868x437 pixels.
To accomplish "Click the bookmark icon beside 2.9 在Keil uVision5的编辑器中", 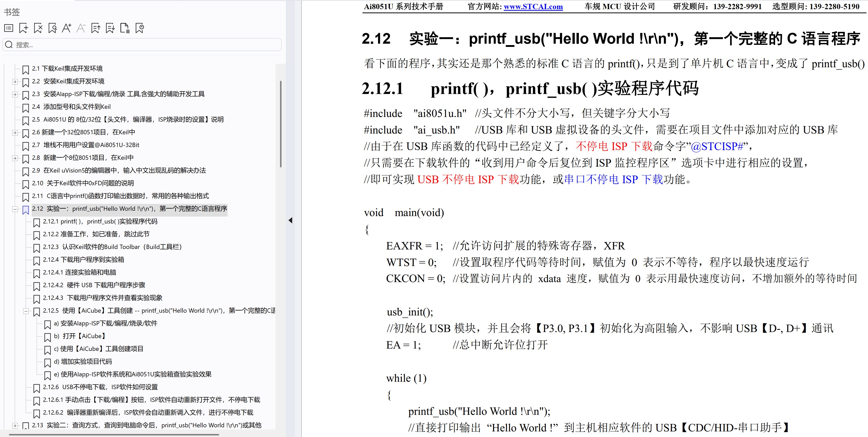I will pos(26,172).
